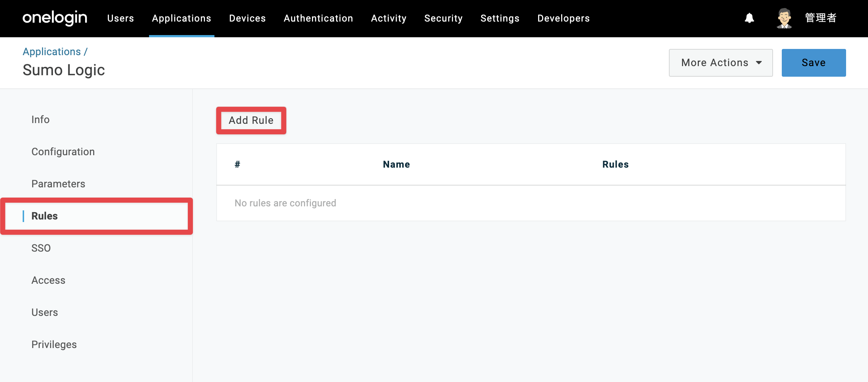The height and width of the screenshot is (382, 868).
Task: Click the # column header
Action: [x=237, y=164]
